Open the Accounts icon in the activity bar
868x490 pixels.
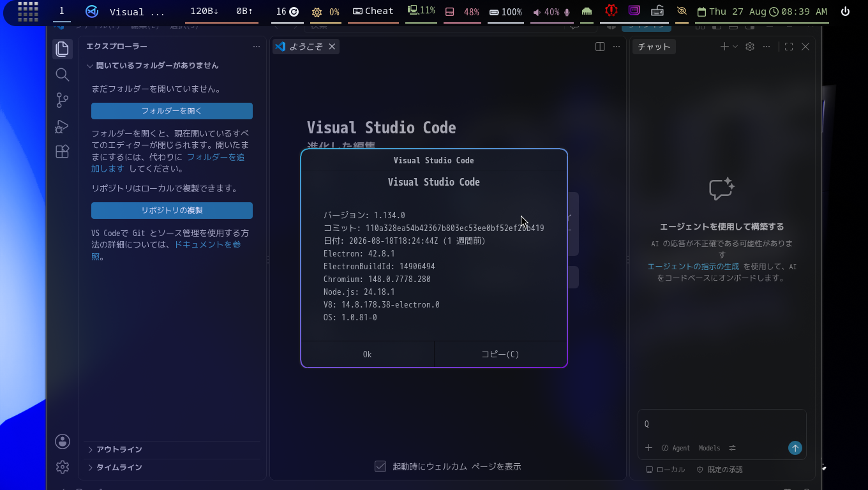point(62,441)
